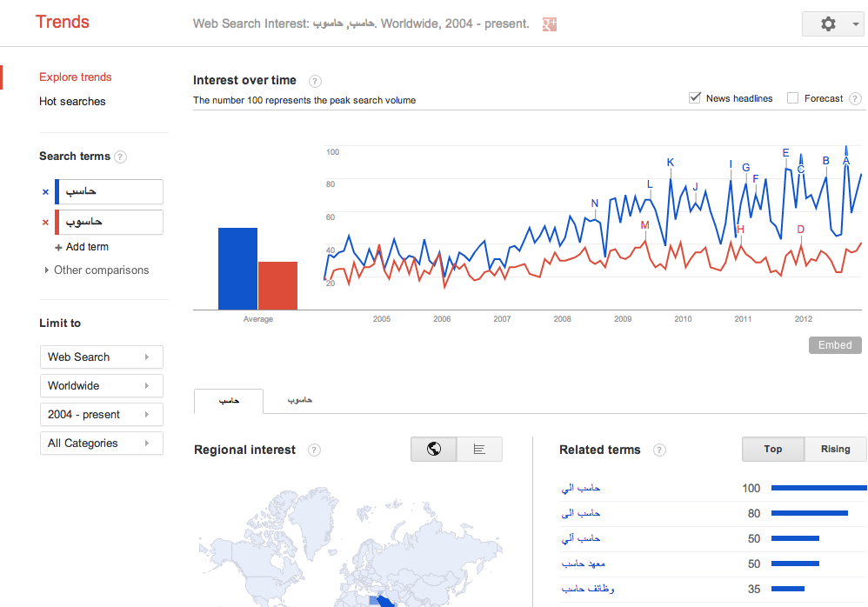Image resolution: width=868 pixels, height=607 pixels.
Task: Open the Web Search dropdown
Action: (x=101, y=357)
